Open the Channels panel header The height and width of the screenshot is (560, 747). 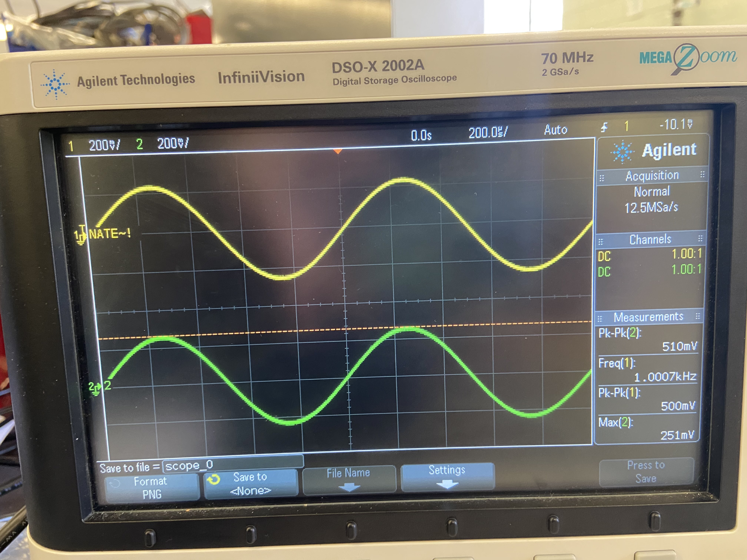point(650,240)
